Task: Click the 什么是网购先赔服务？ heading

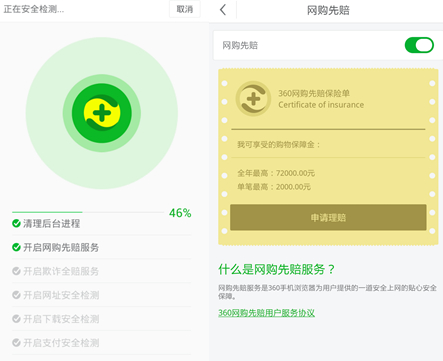Action: [277, 269]
